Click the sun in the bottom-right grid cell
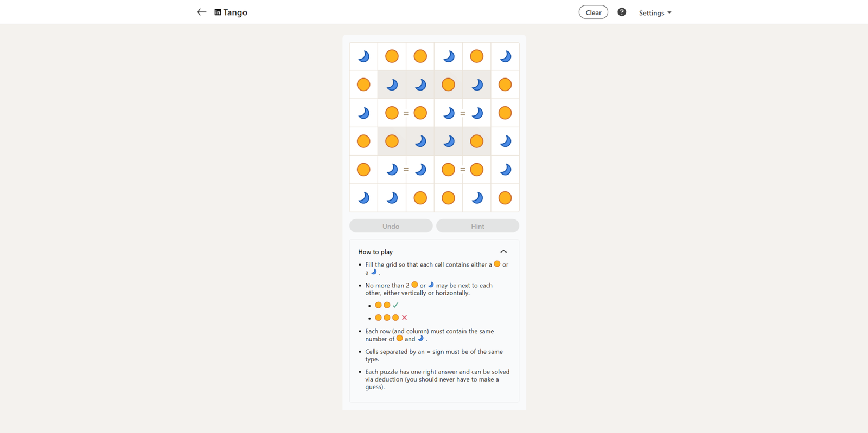 click(505, 198)
